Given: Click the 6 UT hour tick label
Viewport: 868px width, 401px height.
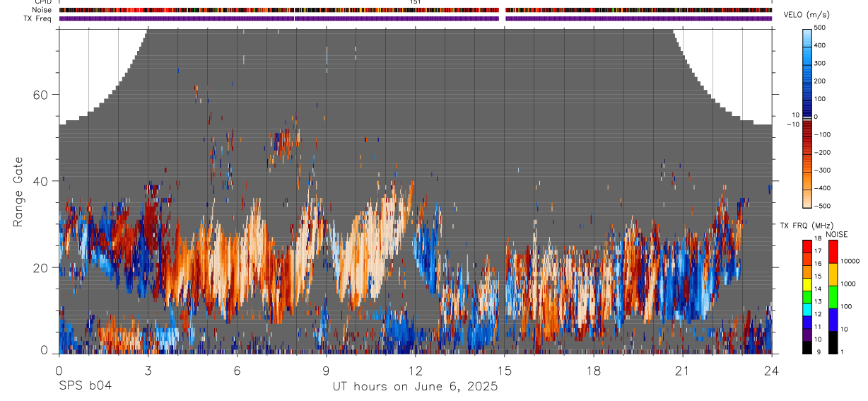Looking at the screenshot, I should click(237, 370).
